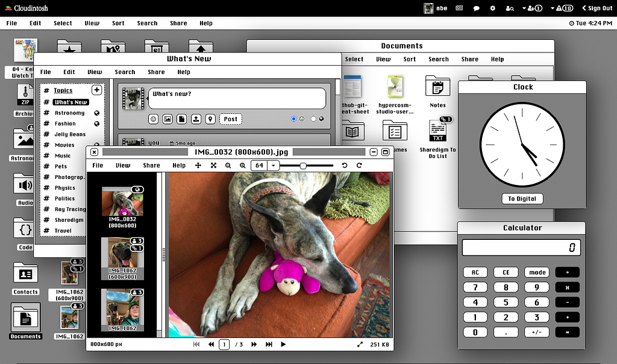The image size is (617, 364).
Task: Select the IMG_1062 (600x900) thumbnail in viewer sidebar
Action: click(122, 259)
